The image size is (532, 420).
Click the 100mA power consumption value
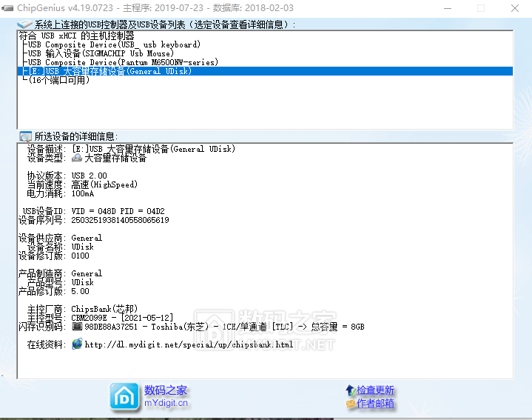point(83,193)
